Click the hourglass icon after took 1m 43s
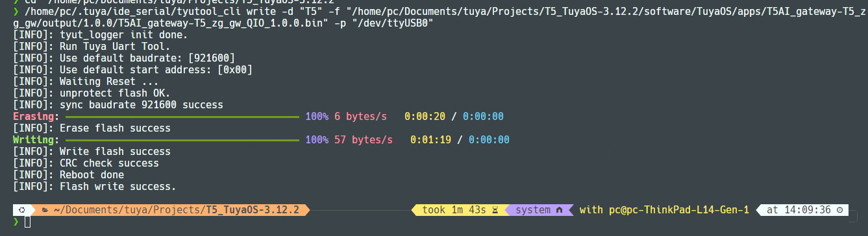 tap(495, 210)
